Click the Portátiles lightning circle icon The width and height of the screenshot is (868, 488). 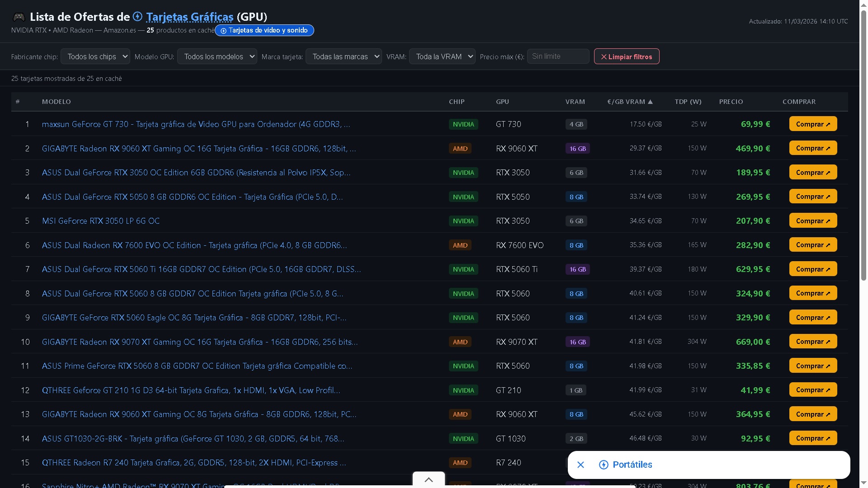click(604, 465)
